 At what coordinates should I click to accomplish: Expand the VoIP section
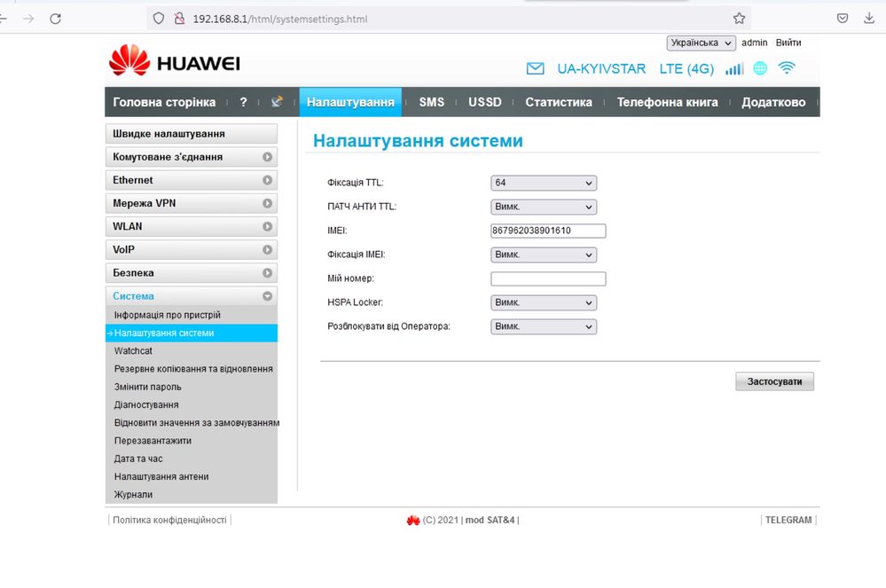point(191,250)
